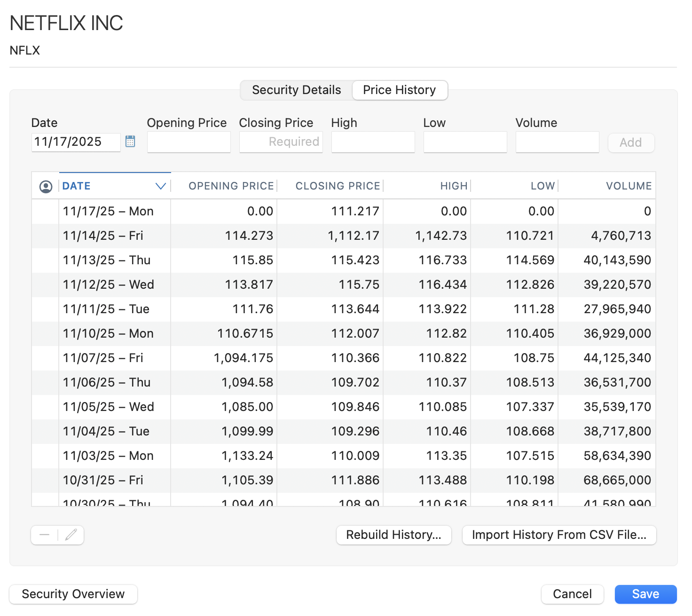Screen dimensions: 692x616
Task: Click Import History From CSV File button
Action: click(x=559, y=535)
